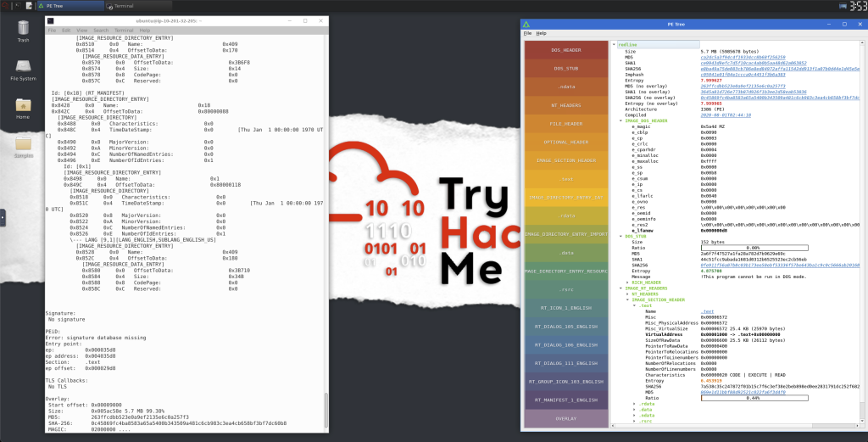Collapse the IMAGE_SECTION_HEADER tree node

coord(627,299)
